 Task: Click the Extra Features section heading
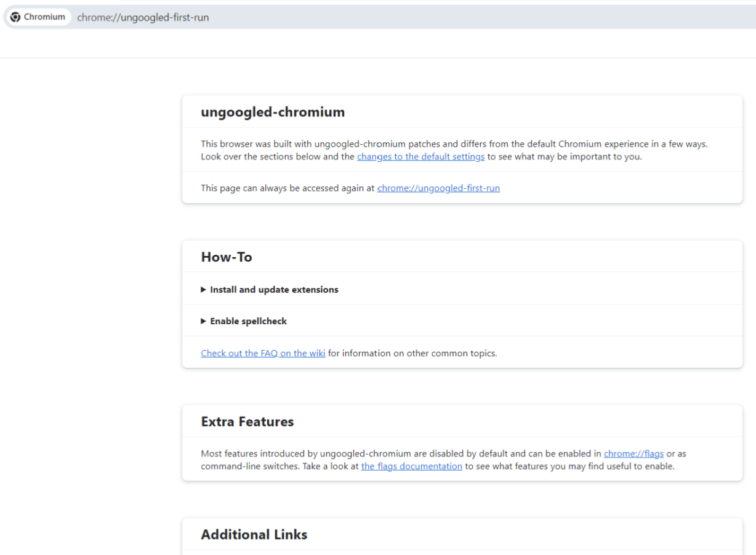[x=247, y=421]
